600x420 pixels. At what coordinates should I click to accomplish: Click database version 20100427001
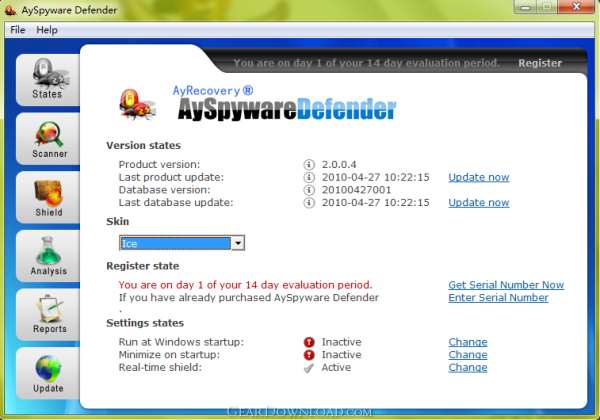(356, 190)
